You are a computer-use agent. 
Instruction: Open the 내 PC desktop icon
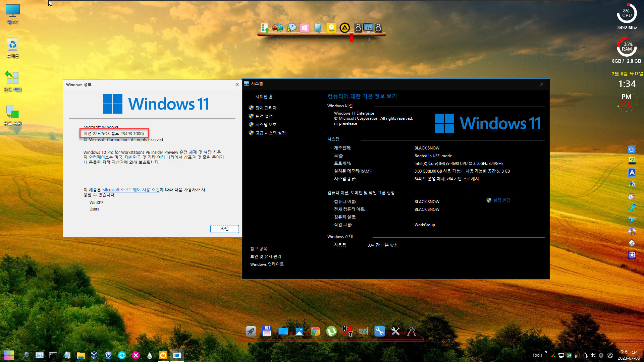click(x=13, y=14)
